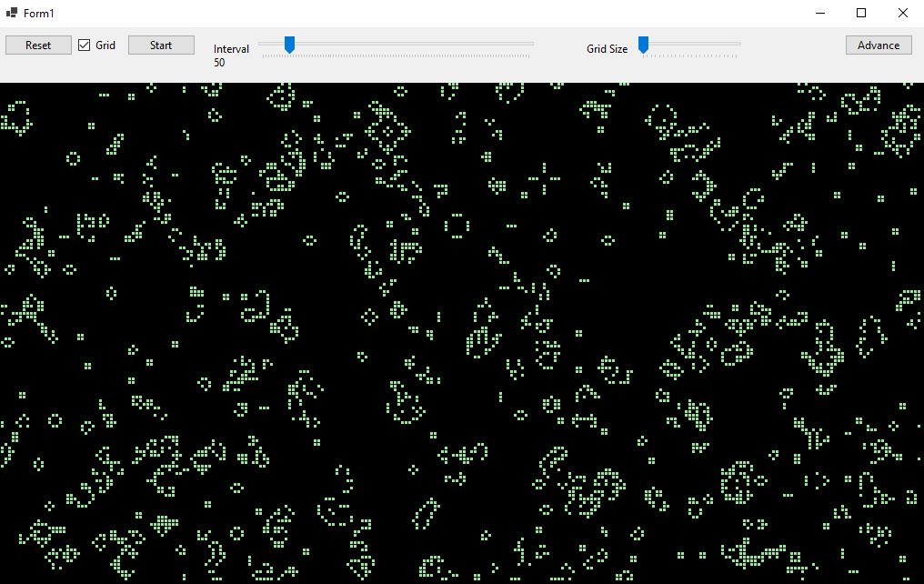This screenshot has height=584, width=924.
Task: Click the Interval value label reading 50
Action: click(x=219, y=63)
